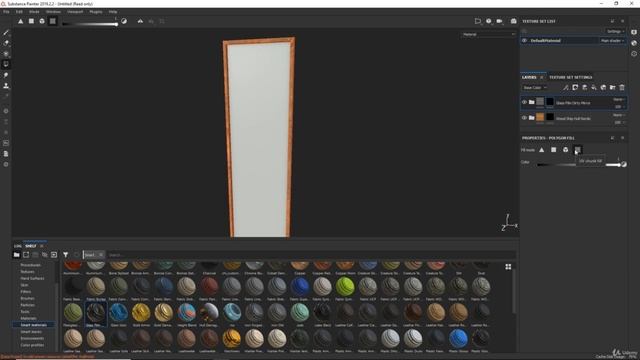Open blend mode dropdown of Glass layer
640x360 pixels.
pyautogui.click(x=618, y=99)
